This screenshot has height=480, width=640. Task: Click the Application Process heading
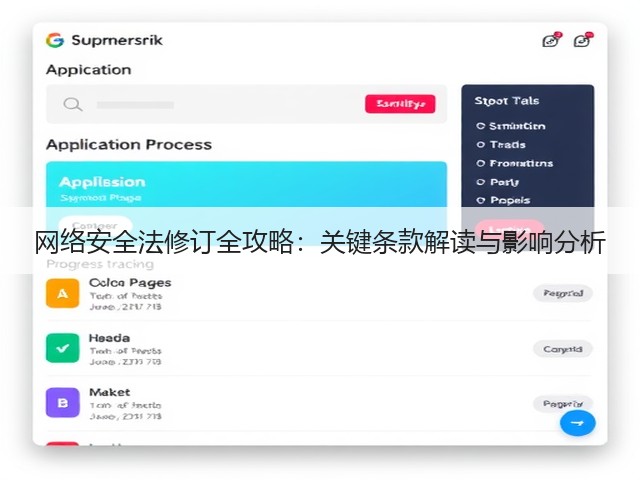point(129,144)
